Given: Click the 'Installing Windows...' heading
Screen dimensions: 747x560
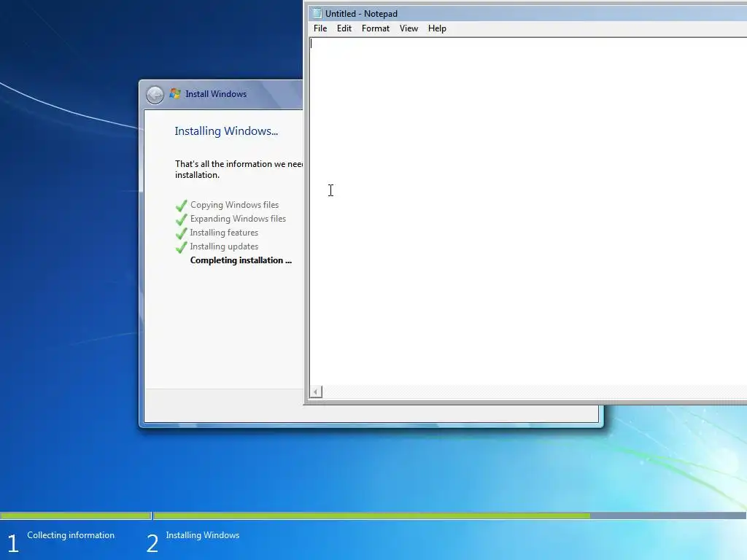Looking at the screenshot, I should [x=226, y=131].
